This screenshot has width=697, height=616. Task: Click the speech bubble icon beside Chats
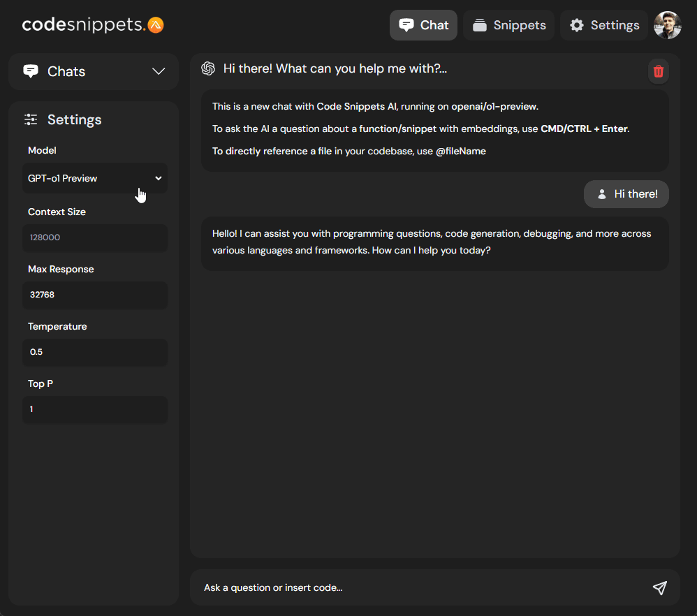pyautogui.click(x=31, y=71)
